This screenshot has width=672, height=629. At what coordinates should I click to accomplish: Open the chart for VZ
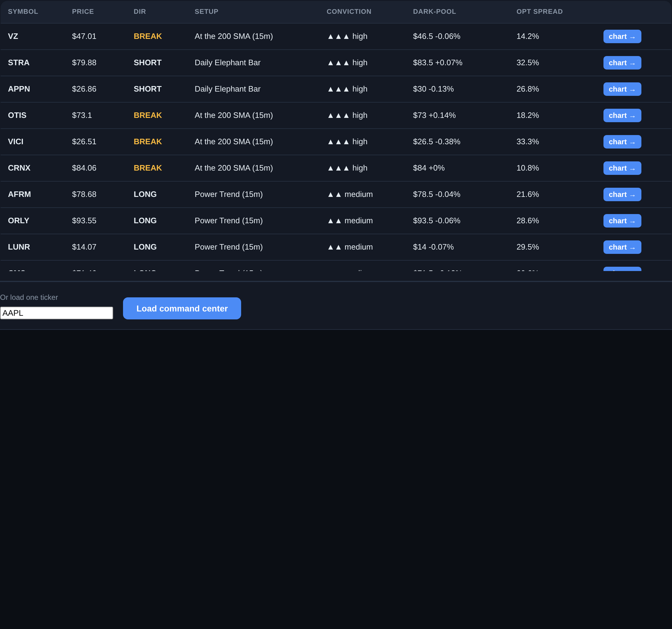pos(622,36)
